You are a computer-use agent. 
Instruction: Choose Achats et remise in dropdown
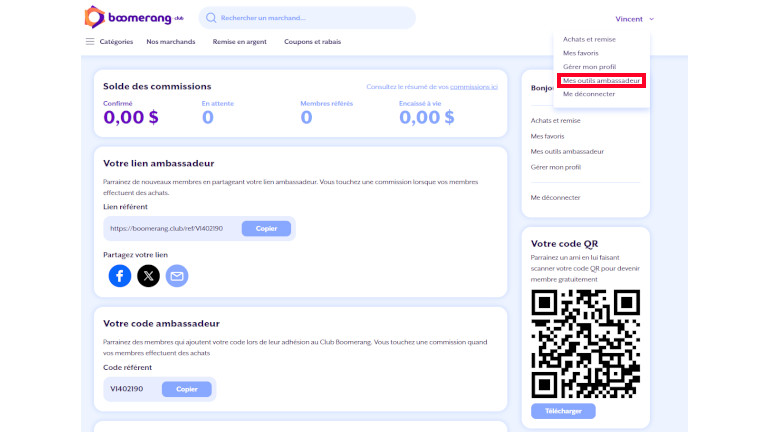pyautogui.click(x=589, y=39)
